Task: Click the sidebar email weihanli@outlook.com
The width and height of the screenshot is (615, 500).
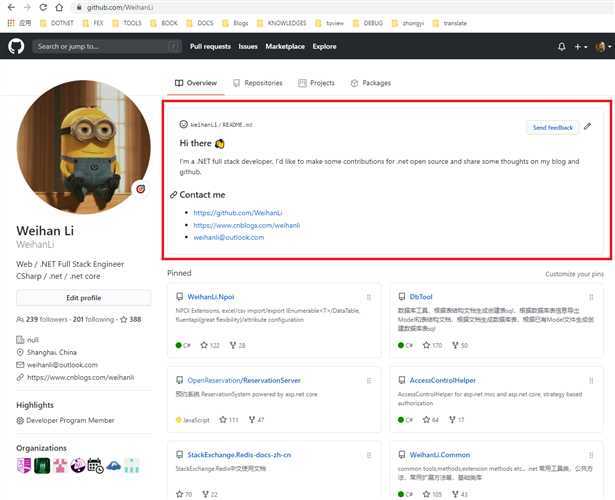Action: 62,365
